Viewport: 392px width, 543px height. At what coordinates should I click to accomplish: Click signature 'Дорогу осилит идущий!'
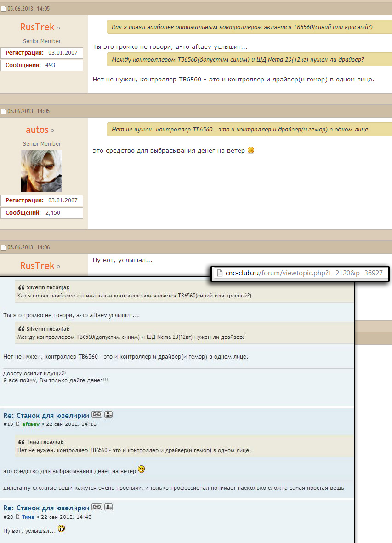34,373
